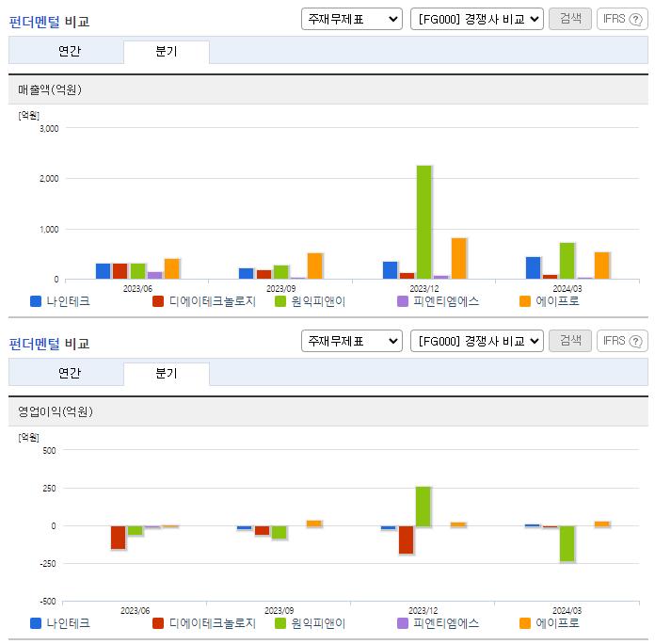Click the green 원익피앤이 swatch in the 매출액 legend
Image resolution: width=655 pixels, height=644 pixels.
pyautogui.click(x=280, y=301)
